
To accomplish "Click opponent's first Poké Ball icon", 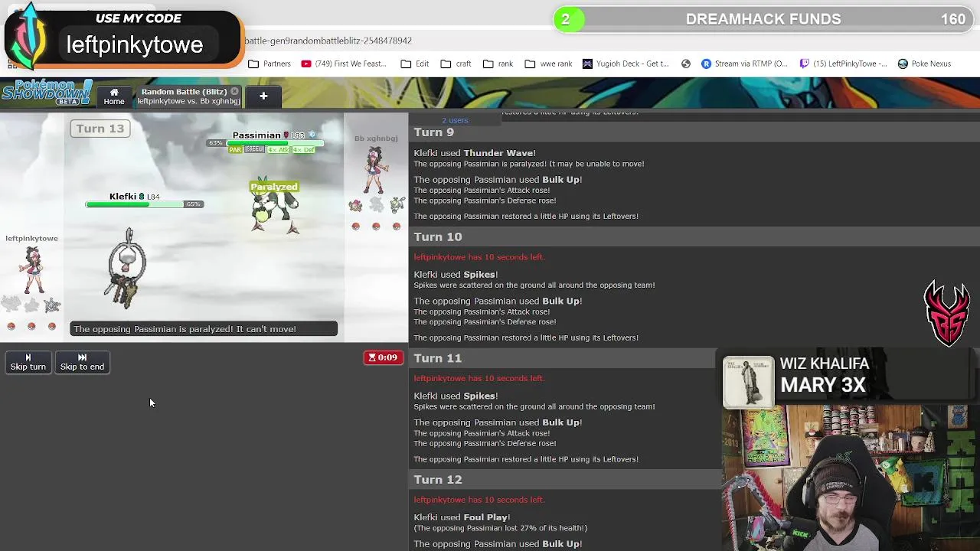I will tap(355, 226).
